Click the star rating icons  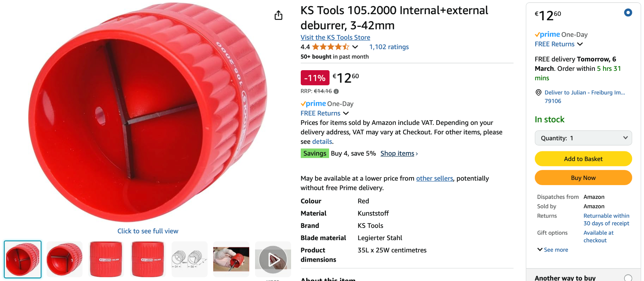(x=331, y=47)
